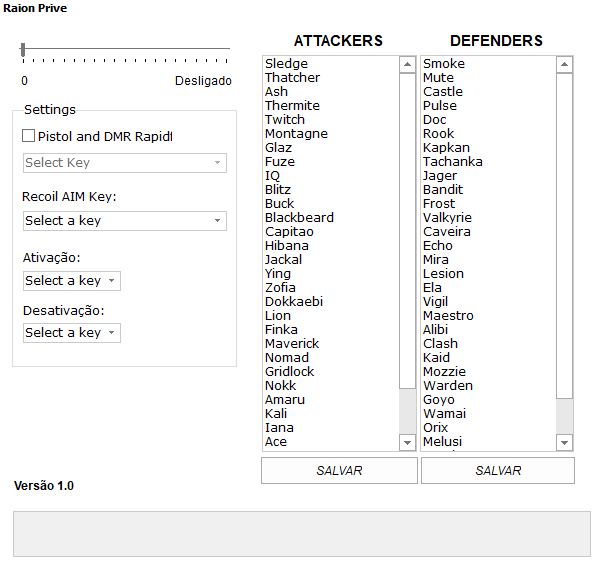Click SALVAR under the Attackers list

[x=339, y=471]
